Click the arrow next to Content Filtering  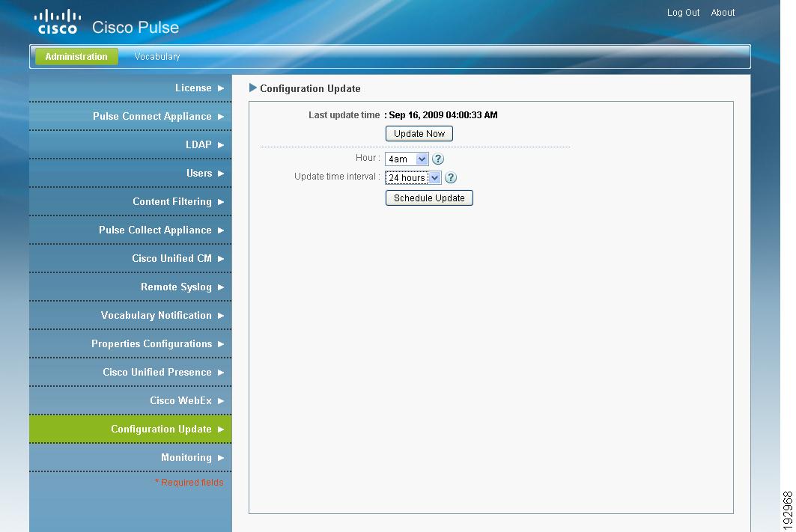(221, 201)
